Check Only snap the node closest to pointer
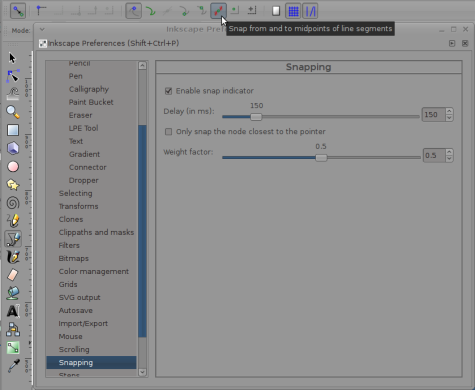This screenshot has width=475, height=390. [x=169, y=132]
